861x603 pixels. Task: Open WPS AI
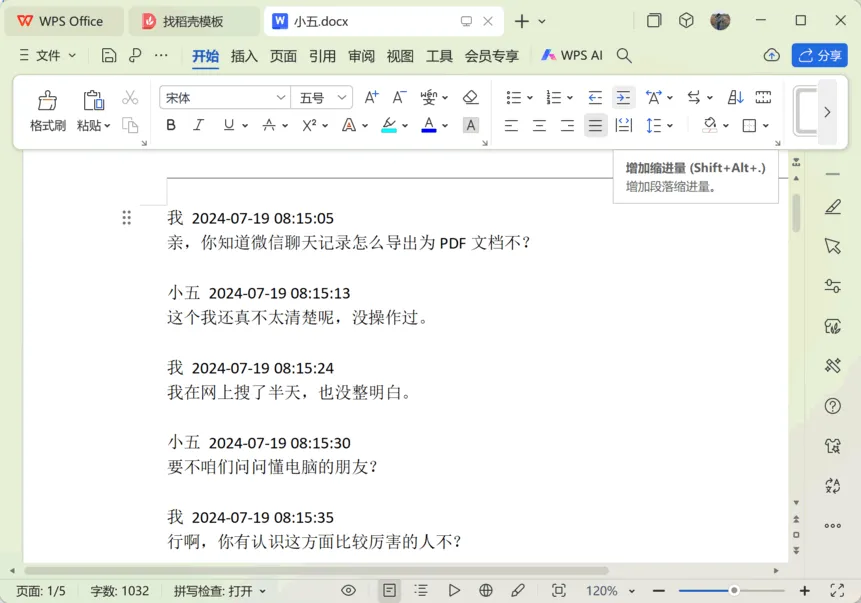(572, 55)
